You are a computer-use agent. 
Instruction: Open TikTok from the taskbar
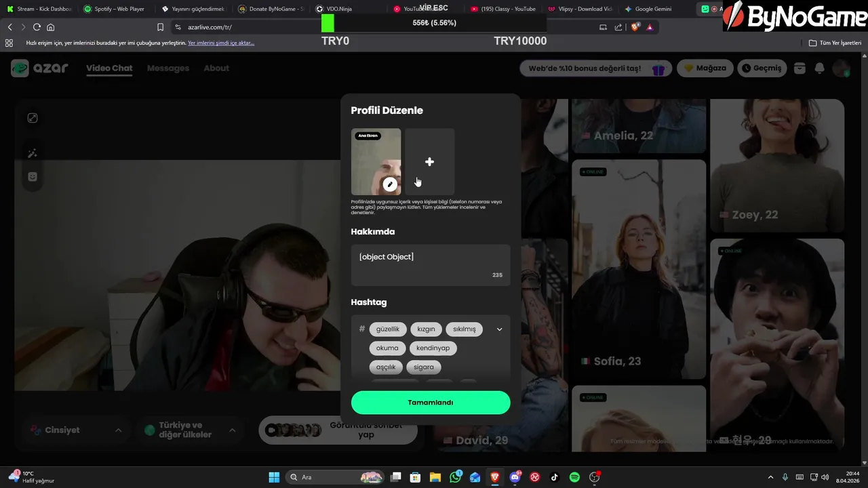point(554,477)
